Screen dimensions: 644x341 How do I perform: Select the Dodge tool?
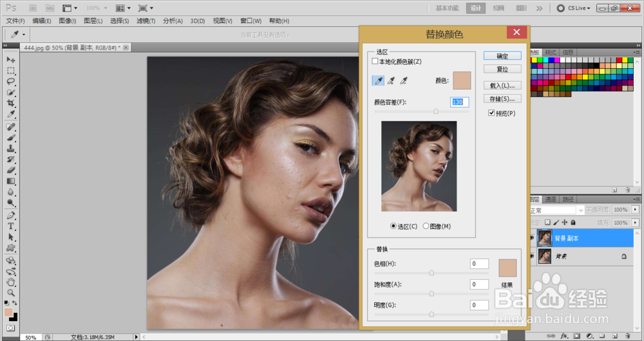11,203
